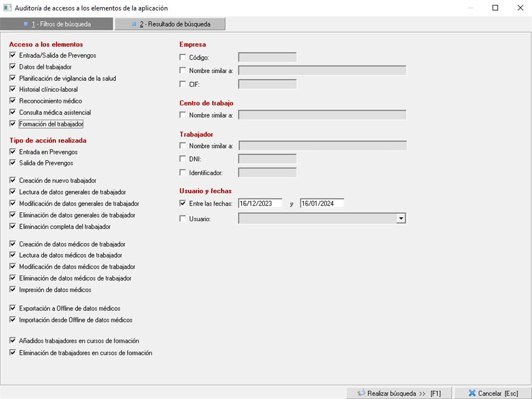Uncheck Eliminación completa del trabajador
Image resolution: width=532 pixels, height=399 pixels.
point(13,226)
